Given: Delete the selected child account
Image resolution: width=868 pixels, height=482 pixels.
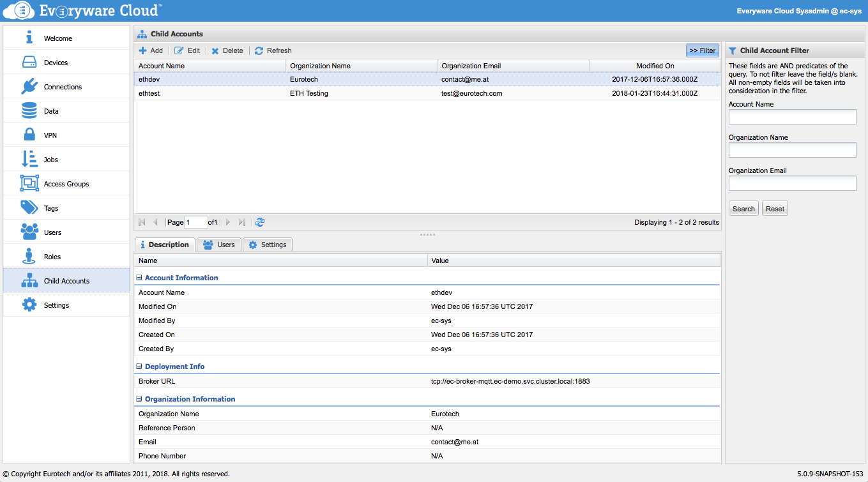Looking at the screenshot, I should pos(227,50).
